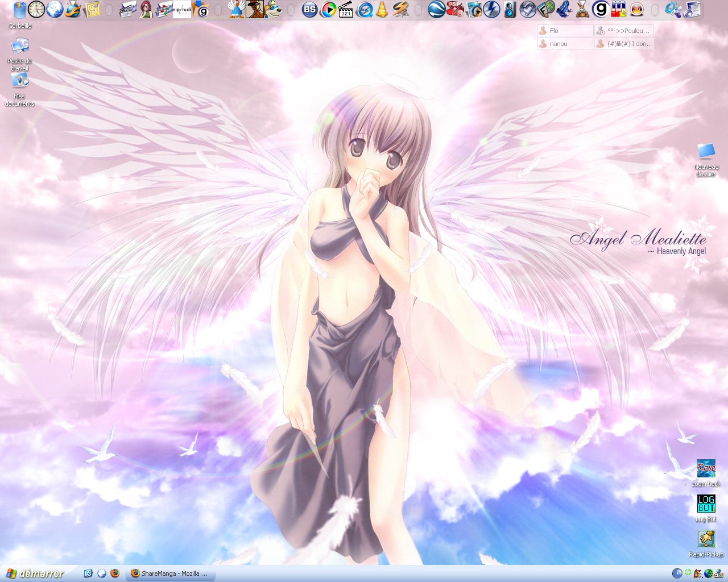This screenshot has width=728, height=582.
Task: Open the clapperboard film strip dock icon
Action: click(128, 9)
